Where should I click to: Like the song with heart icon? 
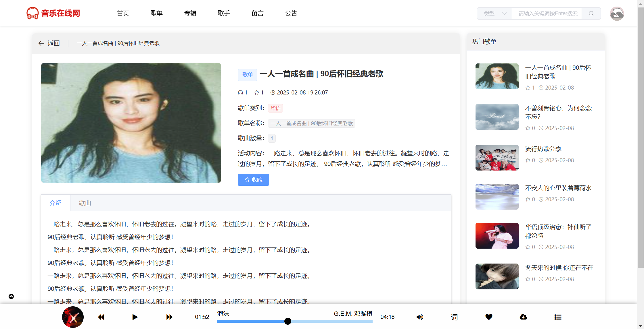pos(489,317)
